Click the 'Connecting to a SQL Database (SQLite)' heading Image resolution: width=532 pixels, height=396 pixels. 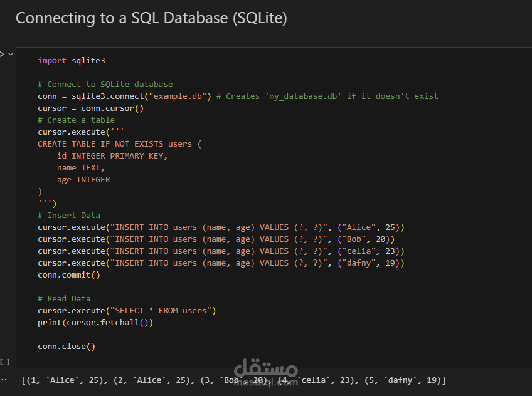[x=151, y=18]
